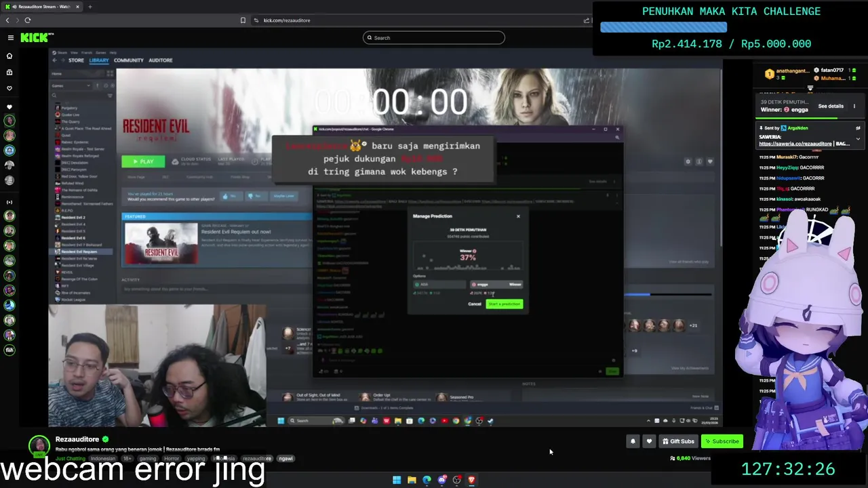Click Steam game info icon in stream
Viewport: 868px width, 488px height.
tap(699, 161)
